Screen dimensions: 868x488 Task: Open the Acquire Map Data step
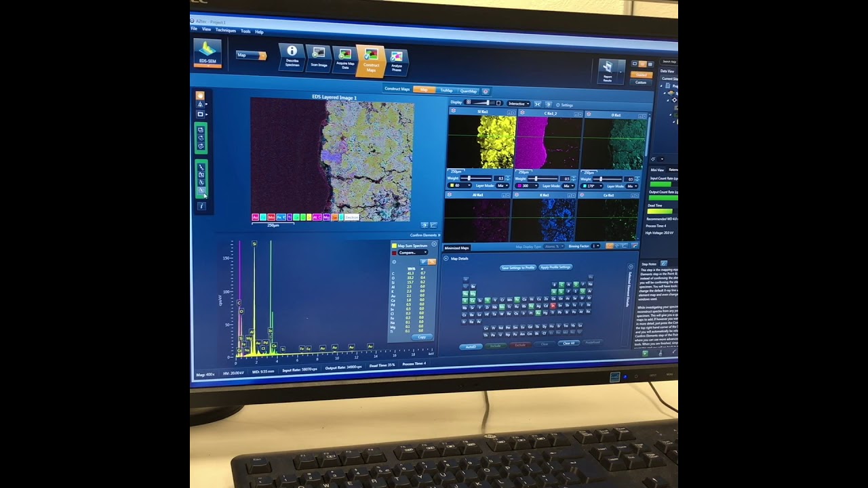(x=344, y=60)
